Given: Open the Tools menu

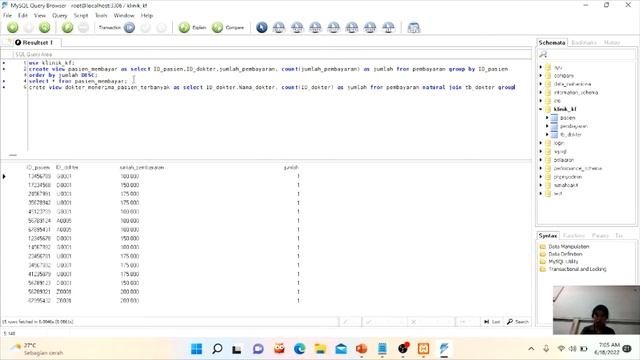Looking at the screenshot, I should click(x=101, y=16).
